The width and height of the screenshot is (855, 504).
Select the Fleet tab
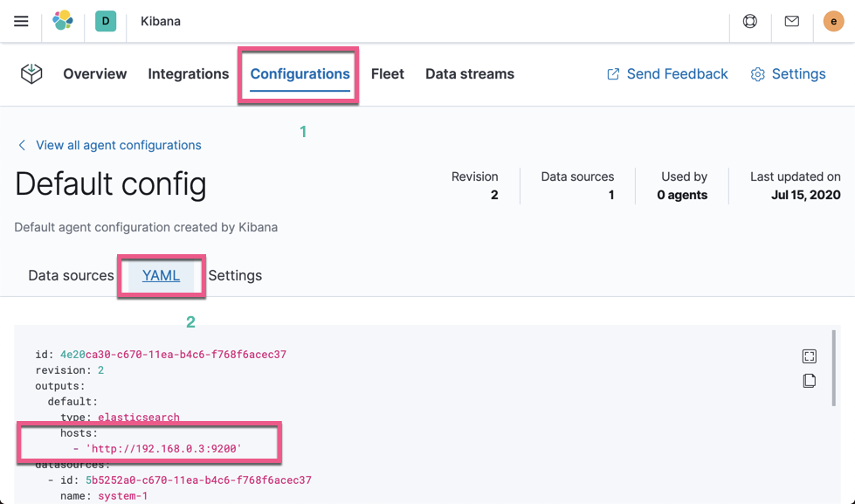pos(388,74)
